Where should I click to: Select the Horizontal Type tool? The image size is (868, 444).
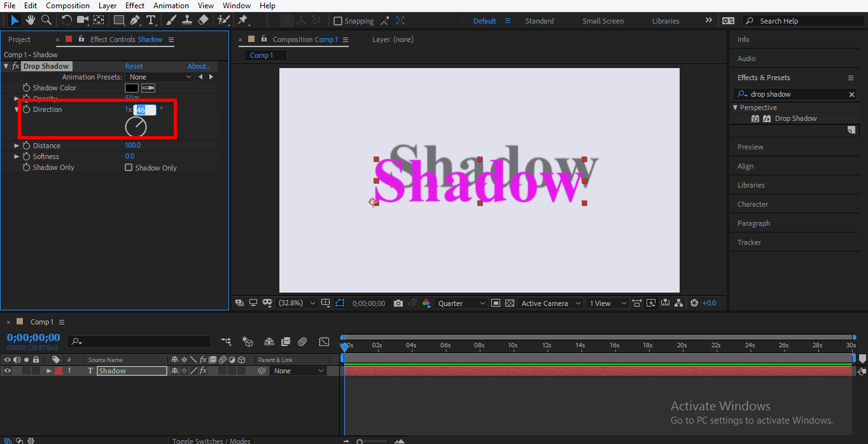(151, 20)
